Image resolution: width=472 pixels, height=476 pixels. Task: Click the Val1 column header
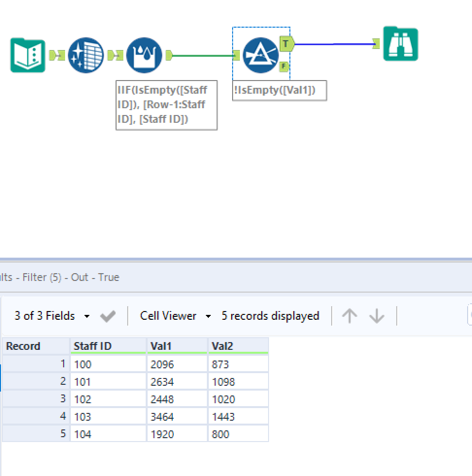pos(177,346)
